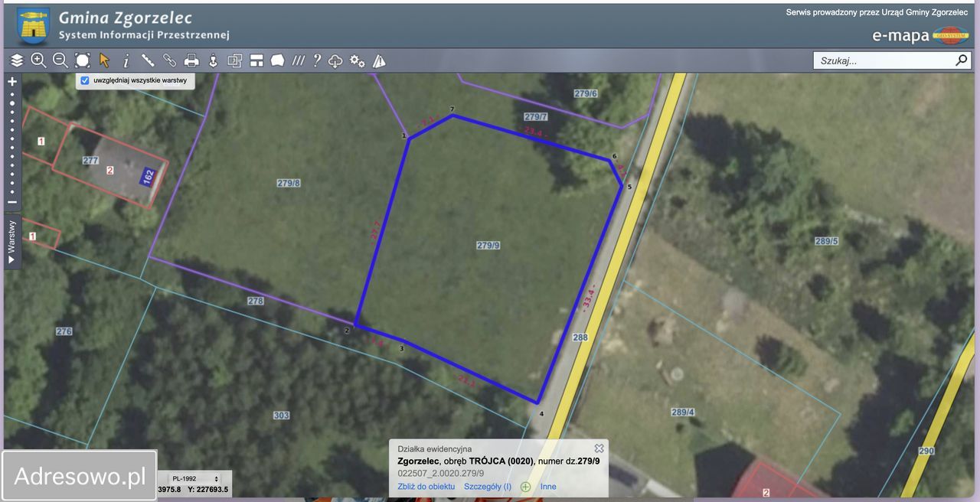Activate the orange arrow selection tool
The width and height of the screenshot is (980, 502).
click(x=104, y=60)
